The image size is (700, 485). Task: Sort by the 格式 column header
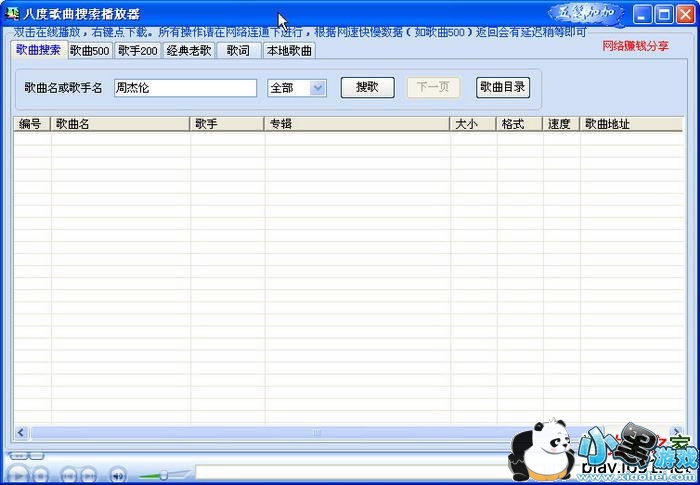click(520, 124)
